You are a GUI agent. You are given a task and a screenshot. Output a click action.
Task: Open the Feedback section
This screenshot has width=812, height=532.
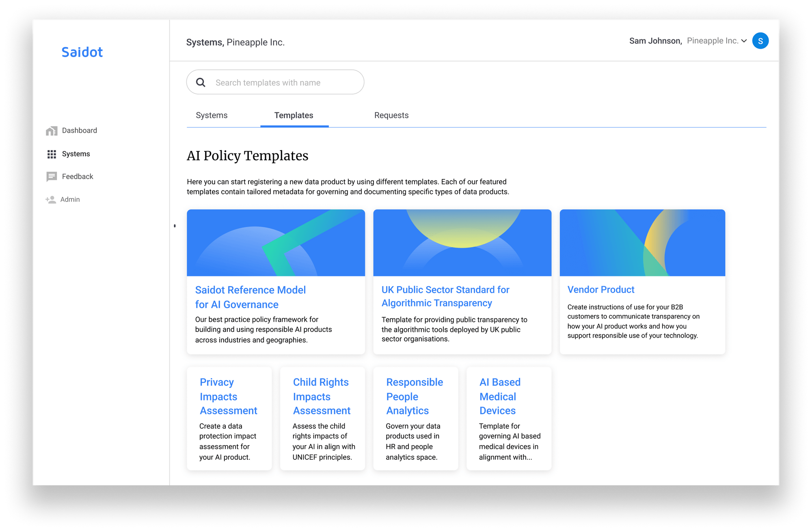coord(77,176)
